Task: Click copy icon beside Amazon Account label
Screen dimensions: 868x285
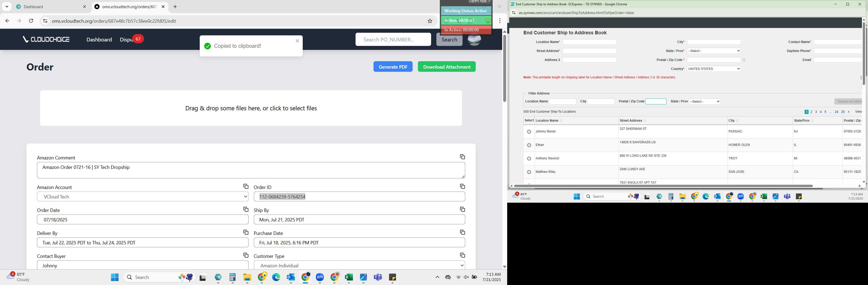Action: coord(246,186)
